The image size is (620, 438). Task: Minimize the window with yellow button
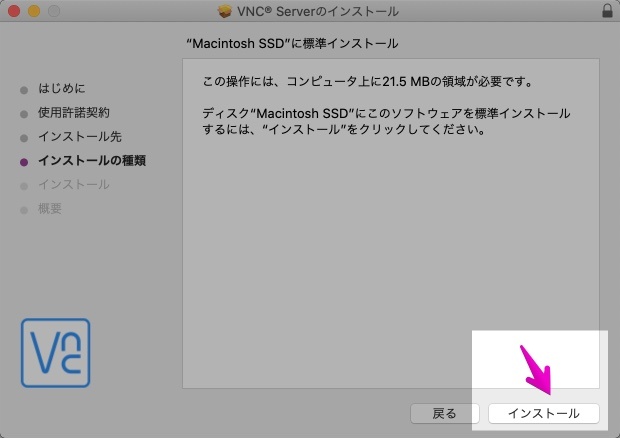pyautogui.click(x=34, y=11)
